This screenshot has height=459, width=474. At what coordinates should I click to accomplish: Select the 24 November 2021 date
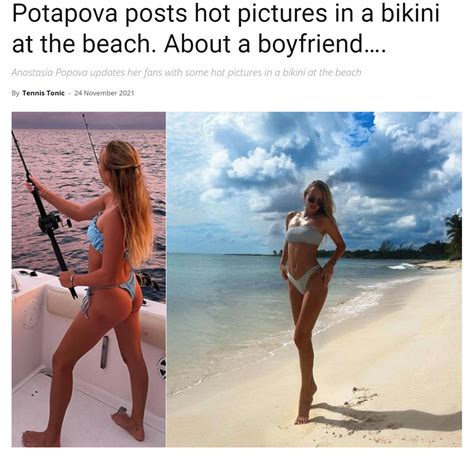(x=104, y=93)
